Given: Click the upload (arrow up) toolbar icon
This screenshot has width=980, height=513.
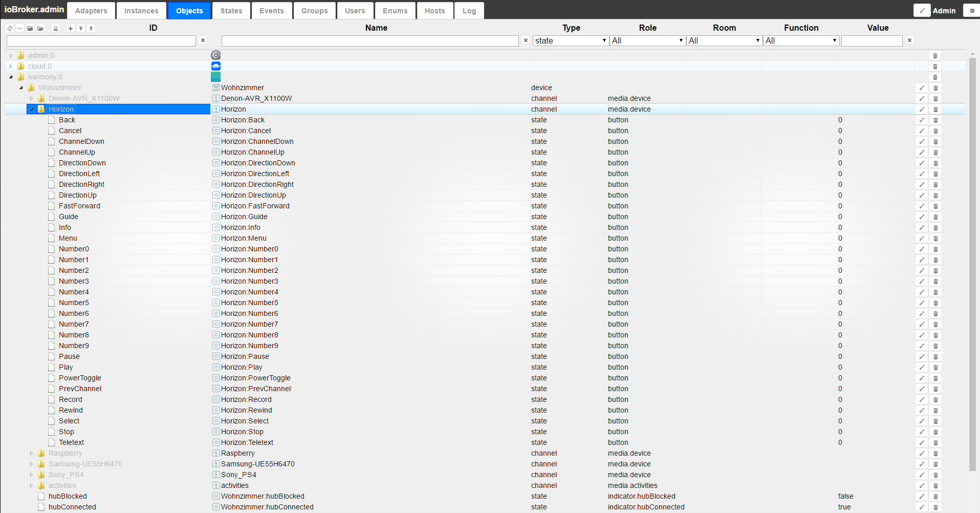Looking at the screenshot, I should 81,28.
